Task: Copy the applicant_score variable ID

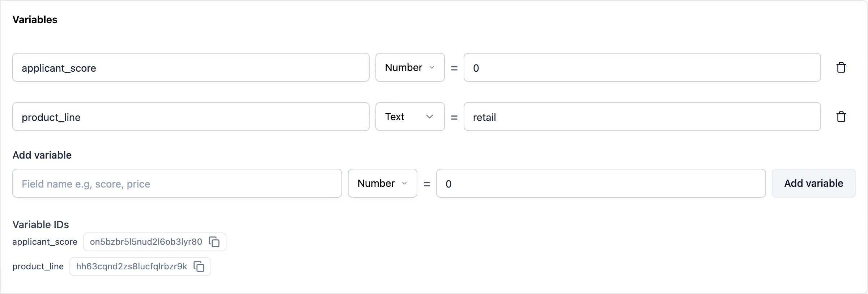Action: (x=214, y=242)
